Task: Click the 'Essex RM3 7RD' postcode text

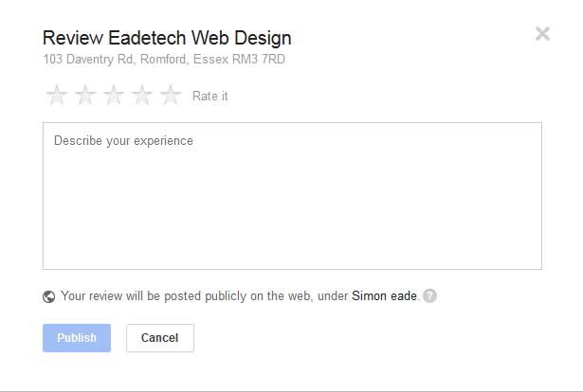Action: coord(239,59)
